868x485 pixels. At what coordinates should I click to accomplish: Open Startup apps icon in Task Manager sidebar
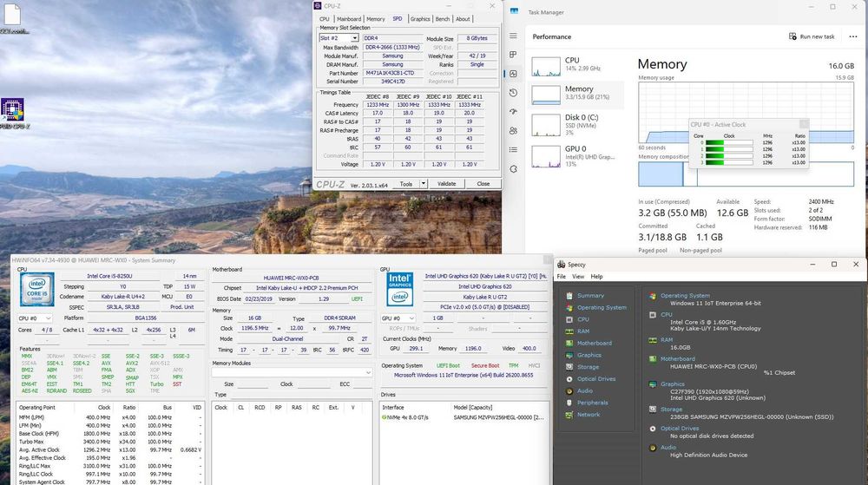pos(513,112)
